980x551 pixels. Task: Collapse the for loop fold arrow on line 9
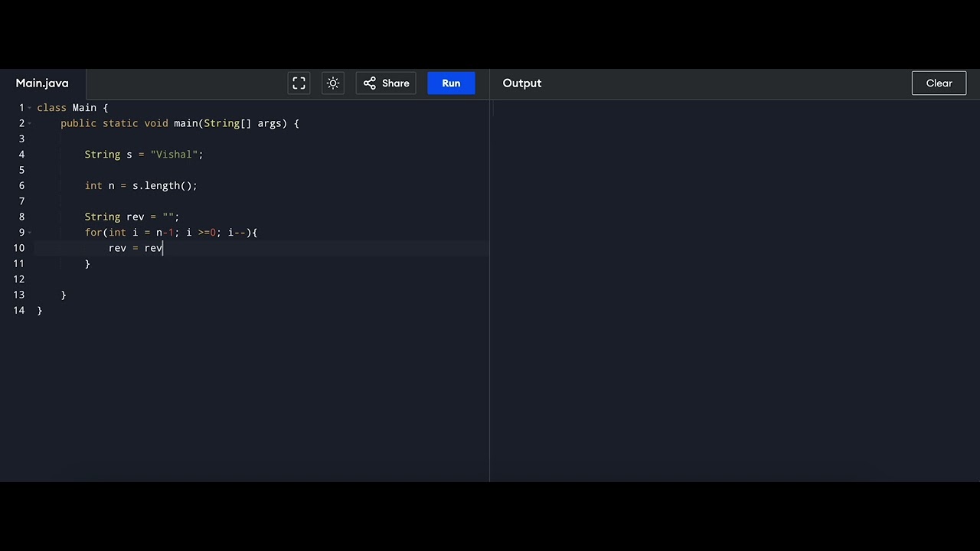point(30,233)
